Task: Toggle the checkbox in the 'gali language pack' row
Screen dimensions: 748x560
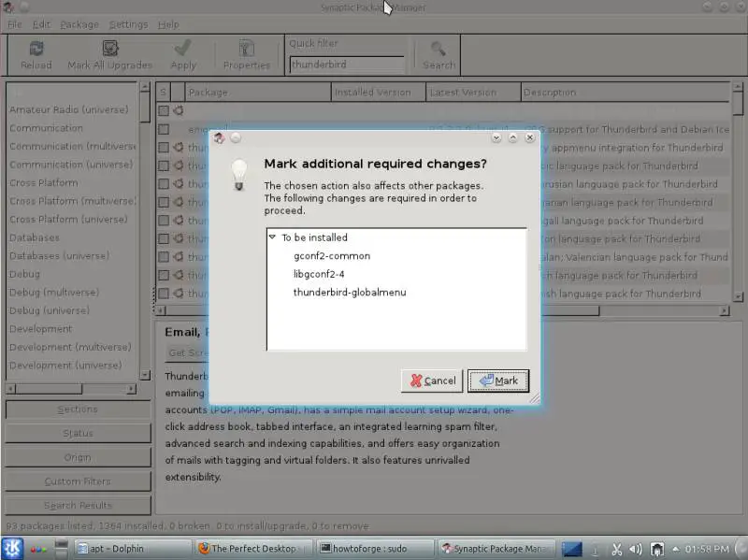Action: (x=164, y=221)
